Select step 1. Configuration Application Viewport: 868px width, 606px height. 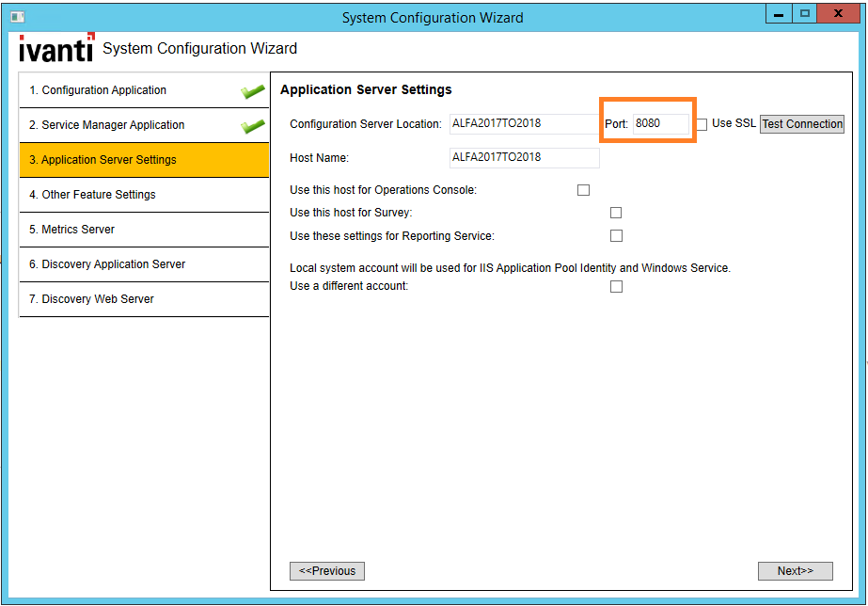click(144, 89)
